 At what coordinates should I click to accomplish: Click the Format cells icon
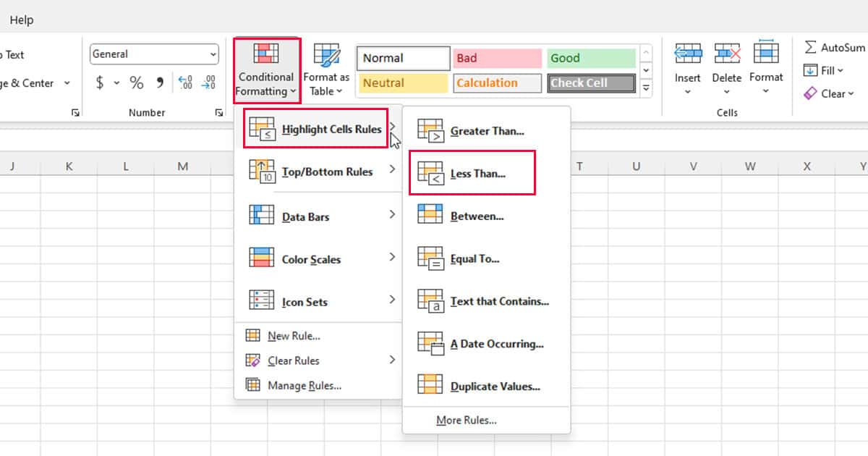[766, 54]
